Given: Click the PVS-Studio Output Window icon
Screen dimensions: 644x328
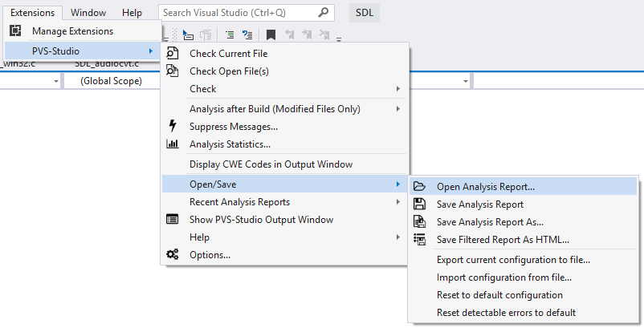Looking at the screenshot, I should coord(173,220).
